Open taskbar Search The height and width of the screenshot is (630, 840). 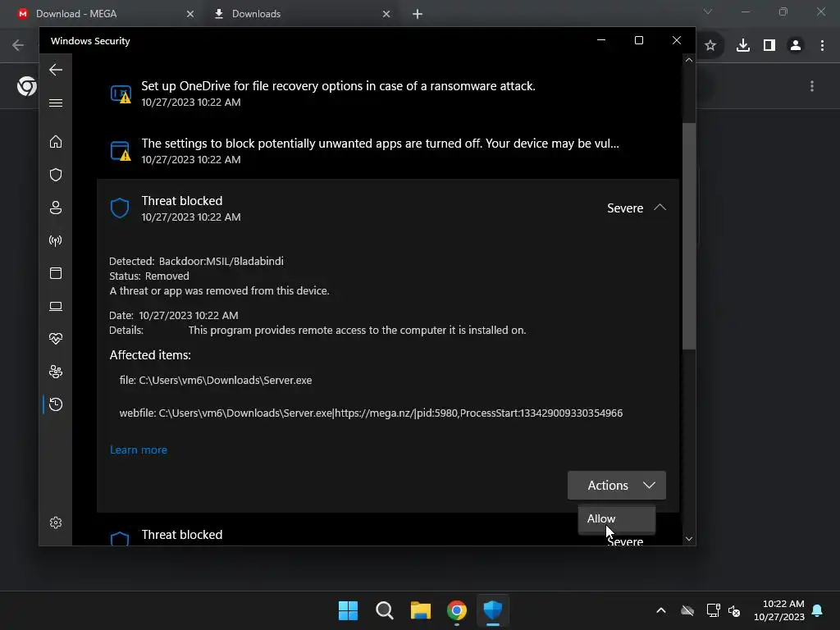(x=384, y=610)
